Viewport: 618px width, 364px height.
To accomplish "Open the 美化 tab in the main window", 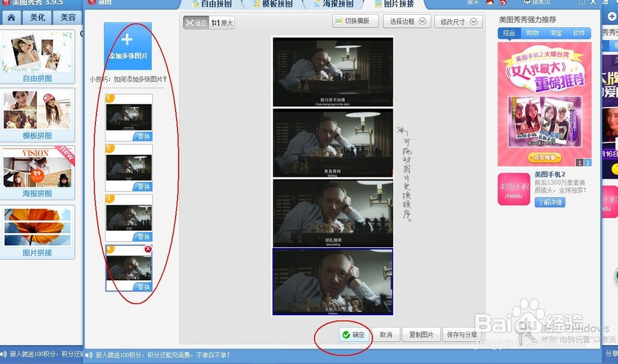I will point(38,17).
